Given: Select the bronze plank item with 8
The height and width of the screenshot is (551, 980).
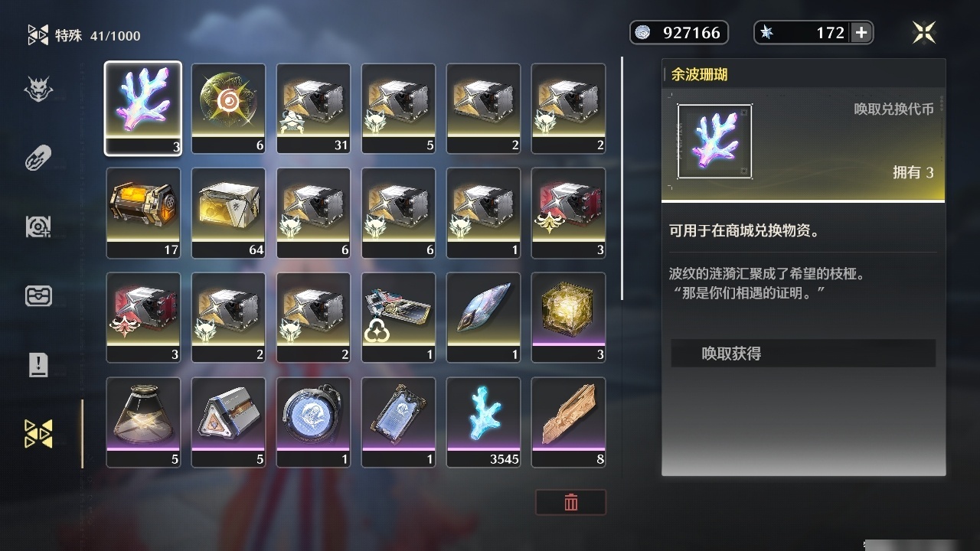Looking at the screenshot, I should [x=568, y=422].
